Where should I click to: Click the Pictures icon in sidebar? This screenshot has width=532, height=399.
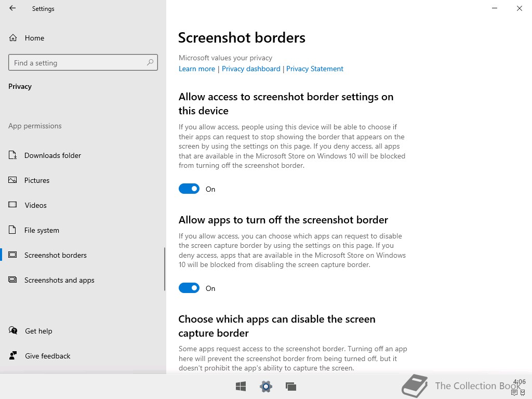[12, 180]
